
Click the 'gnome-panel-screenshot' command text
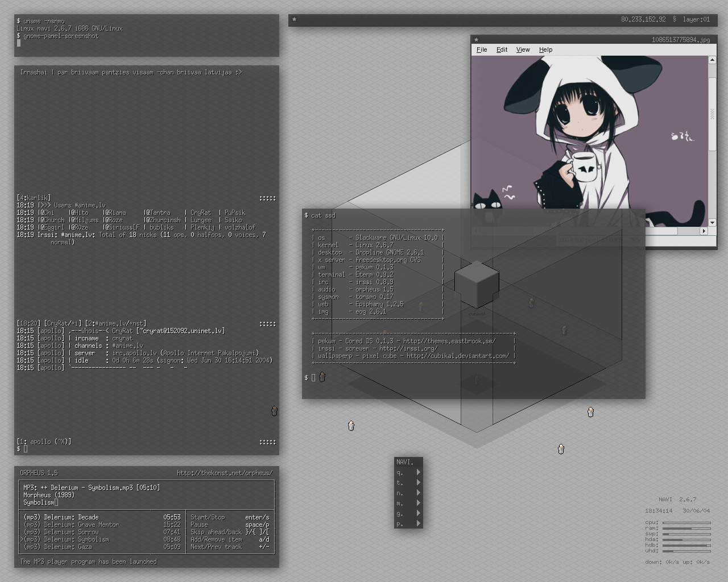click(x=61, y=36)
